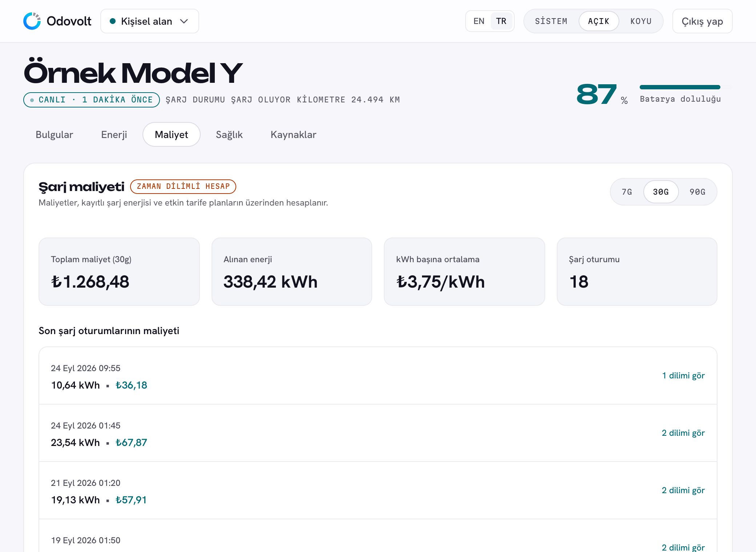Viewport: 756px width, 552px height.
Task: Click the CANLI 1 dakika önce badge
Action: pyautogui.click(x=92, y=100)
